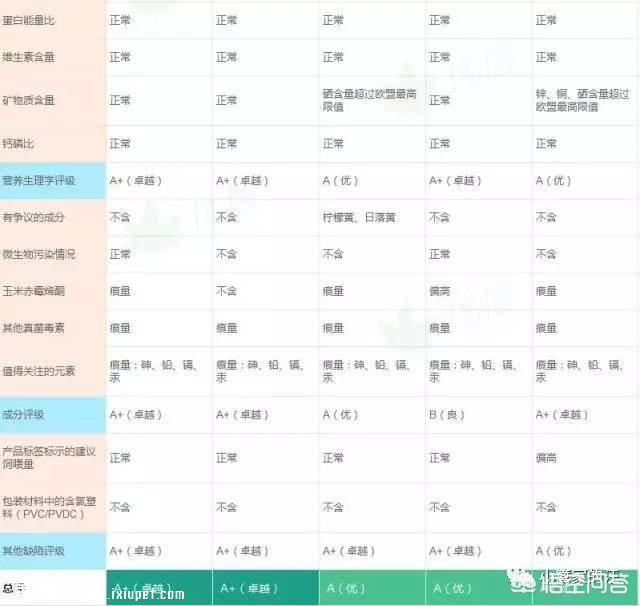Image resolution: width=640 pixels, height=606 pixels.
Task: Select the 矿物质含量 row label
Action: tap(28, 100)
